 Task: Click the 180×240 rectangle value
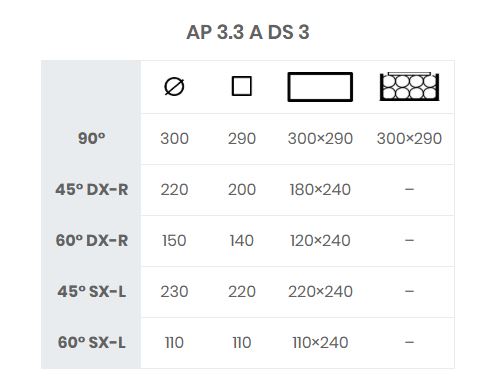click(x=320, y=190)
